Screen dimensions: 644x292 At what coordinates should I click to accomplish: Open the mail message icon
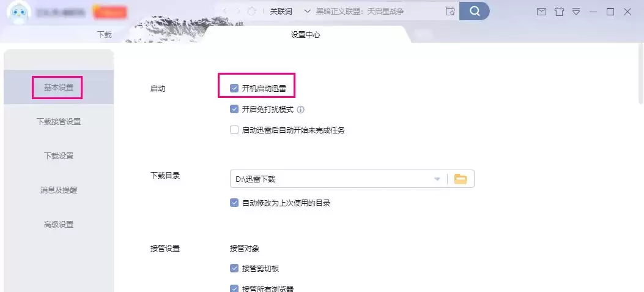tap(541, 12)
